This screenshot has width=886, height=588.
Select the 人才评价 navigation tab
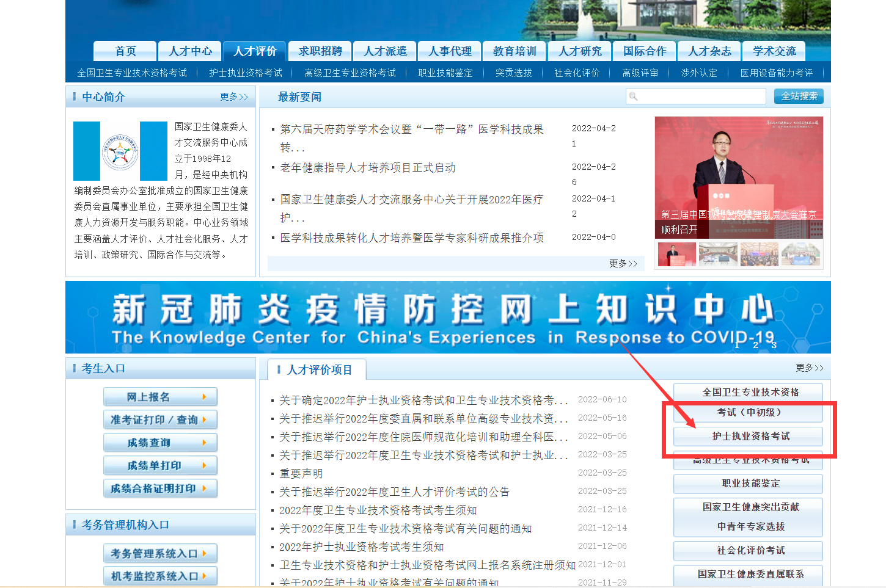(255, 51)
